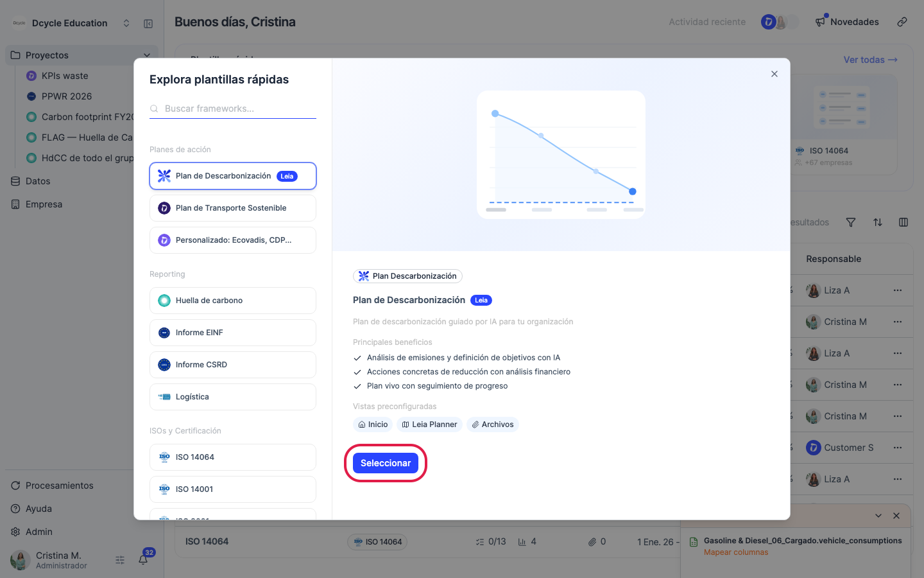924x578 pixels.
Task: Open the Ver todas link
Action: [870, 60]
